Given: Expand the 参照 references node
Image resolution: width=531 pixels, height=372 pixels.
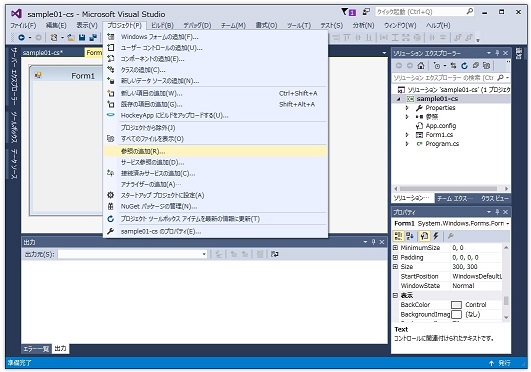Looking at the screenshot, I should 407,117.
